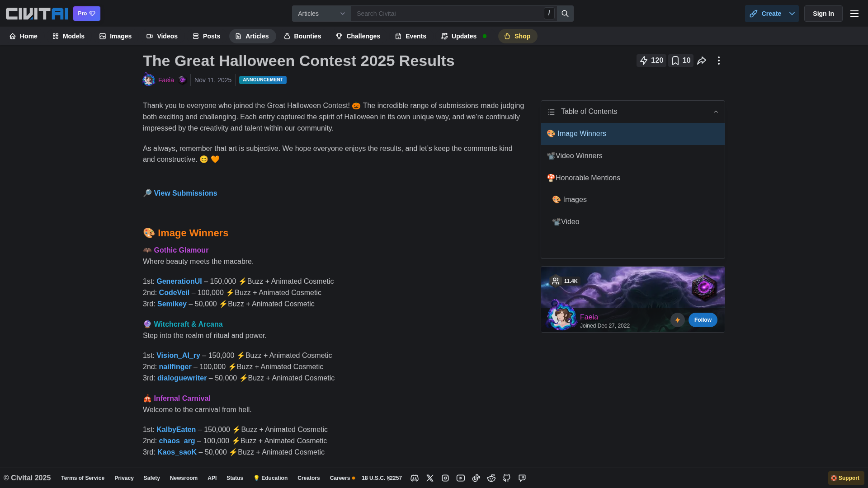Open the GitHub footer icon
This screenshot has width=868, height=488.
[x=506, y=478]
